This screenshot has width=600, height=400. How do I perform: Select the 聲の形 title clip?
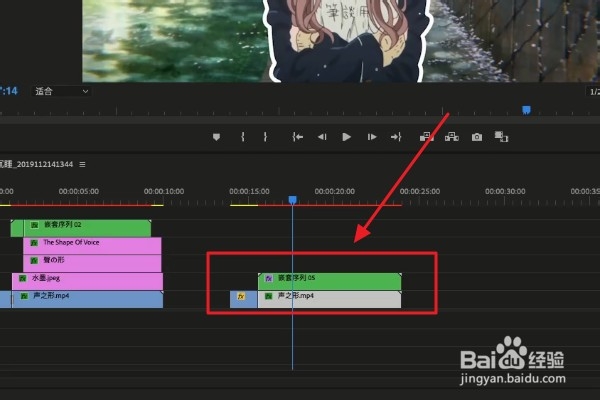[x=92, y=263]
